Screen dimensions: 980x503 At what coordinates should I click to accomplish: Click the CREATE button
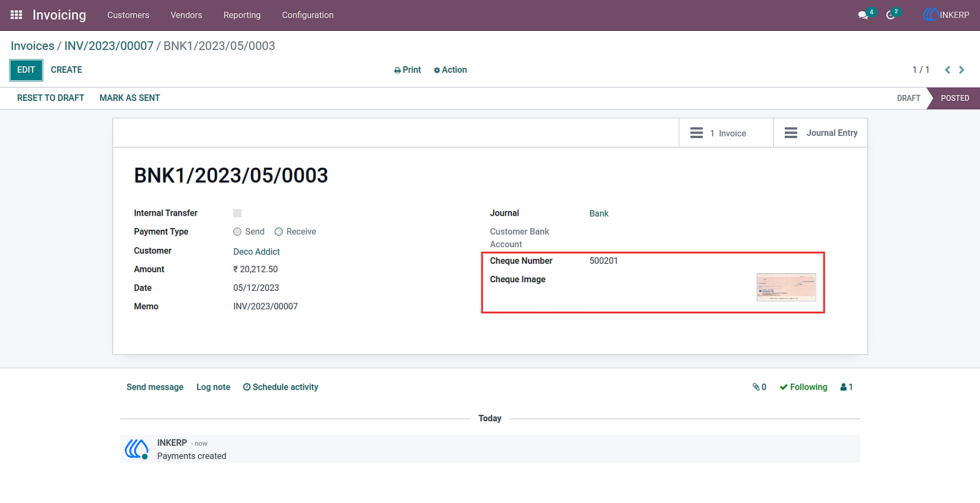pyautogui.click(x=66, y=70)
